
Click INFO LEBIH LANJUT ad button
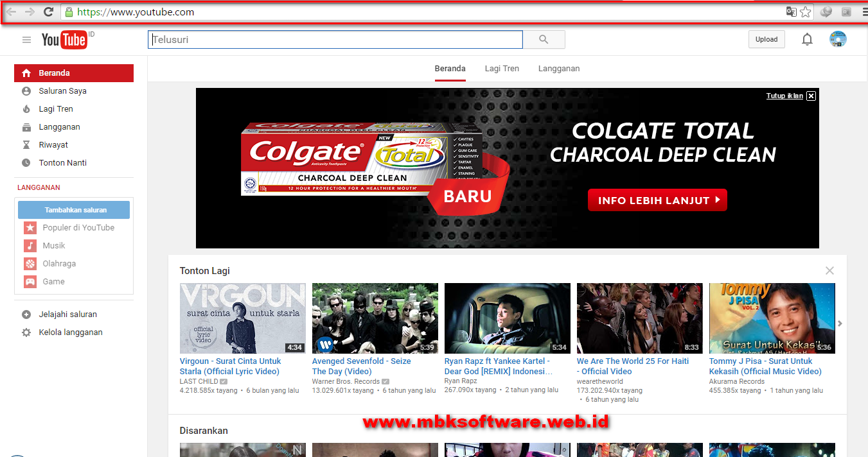tap(657, 200)
